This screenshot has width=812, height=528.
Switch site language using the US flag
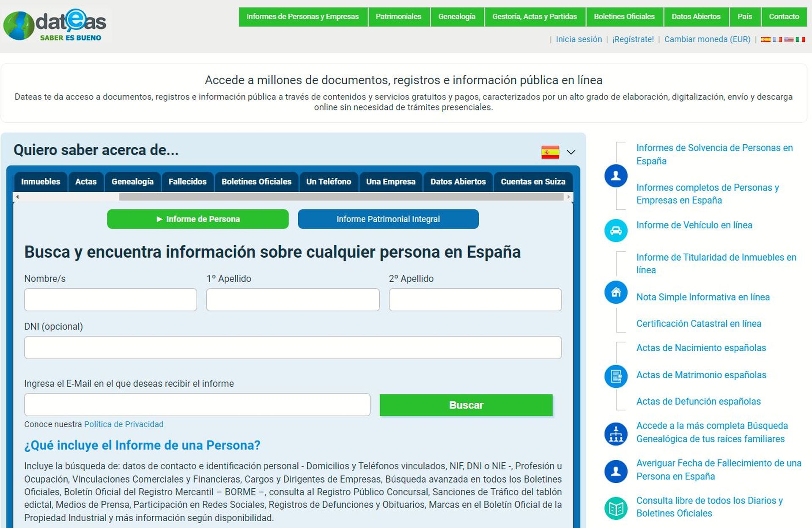pos(788,39)
